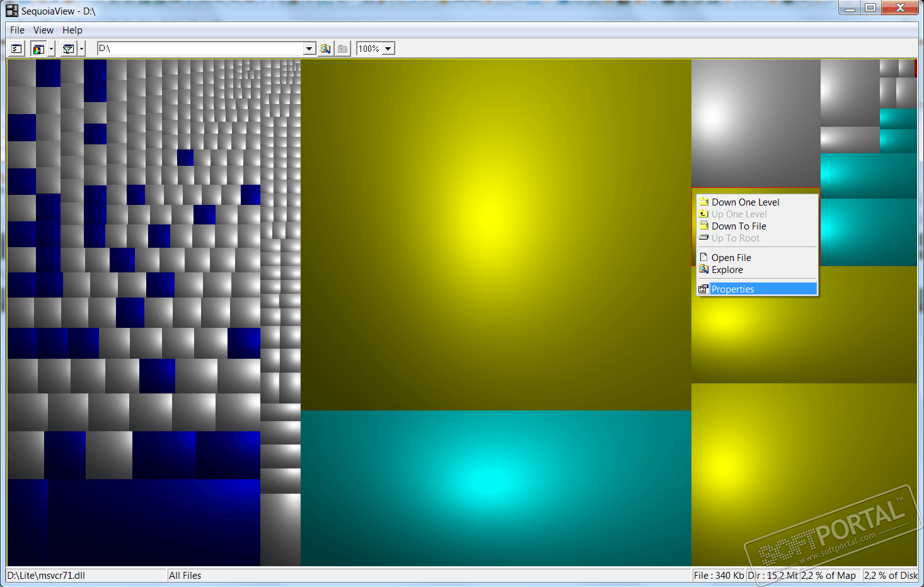
Task: Select the largest yellow treemap block
Action: 496,235
